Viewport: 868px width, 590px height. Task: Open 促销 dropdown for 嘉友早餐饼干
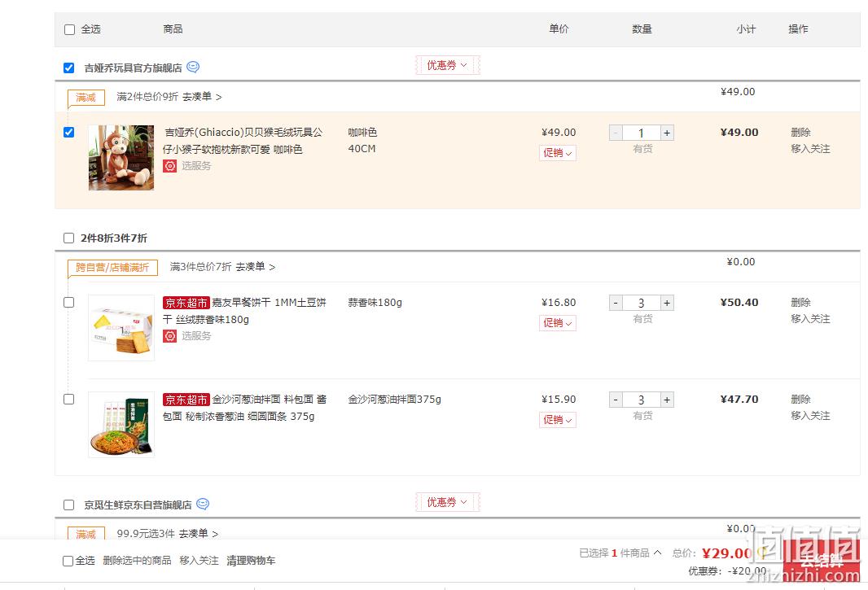click(x=558, y=323)
